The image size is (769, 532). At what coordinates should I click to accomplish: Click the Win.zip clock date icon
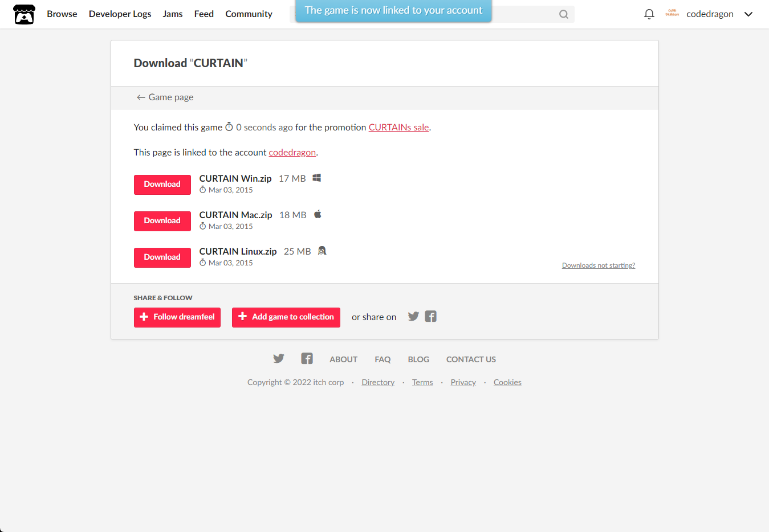(x=203, y=190)
